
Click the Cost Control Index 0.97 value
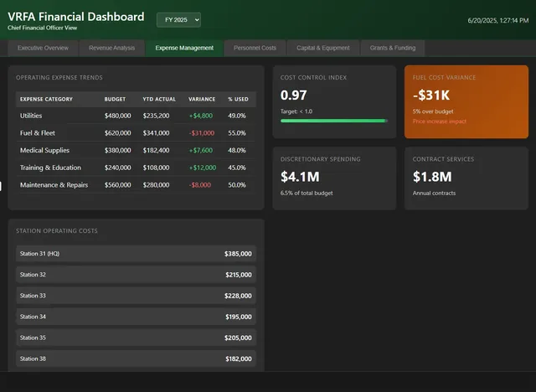tap(294, 95)
